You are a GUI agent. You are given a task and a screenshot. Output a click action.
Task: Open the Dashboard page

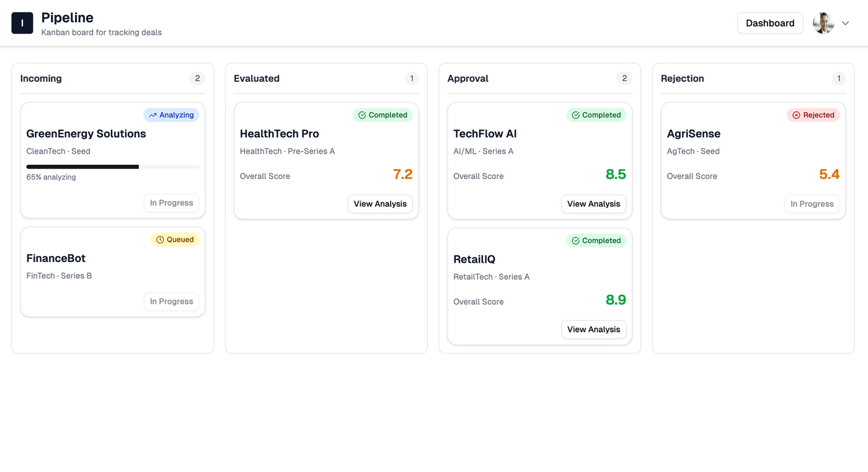coord(769,23)
